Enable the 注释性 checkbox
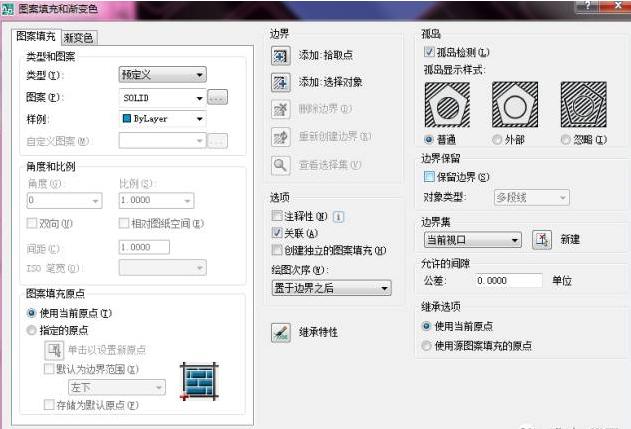 pyautogui.click(x=277, y=216)
